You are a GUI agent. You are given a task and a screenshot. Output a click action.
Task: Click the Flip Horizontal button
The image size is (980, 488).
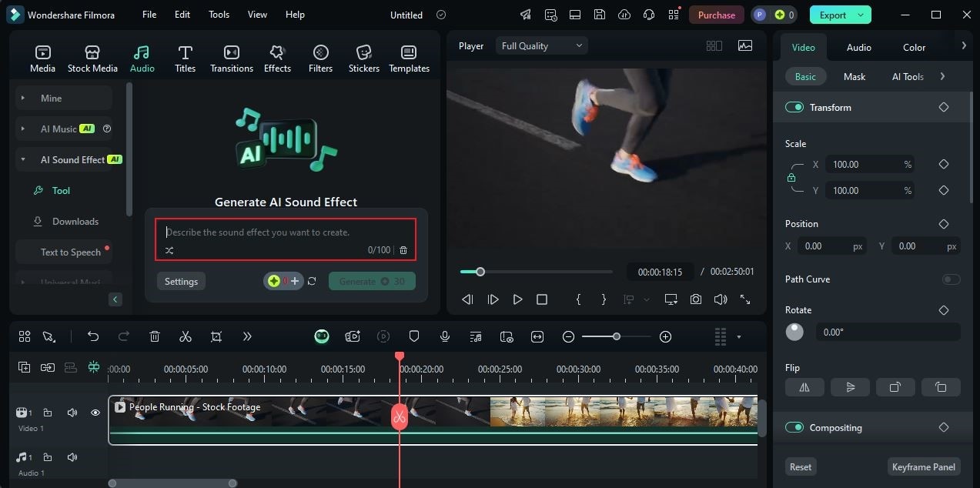tap(804, 387)
